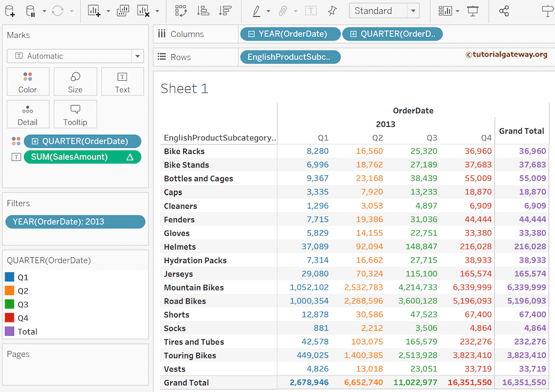
Task: Pause automatic updates
Action: coord(30,10)
